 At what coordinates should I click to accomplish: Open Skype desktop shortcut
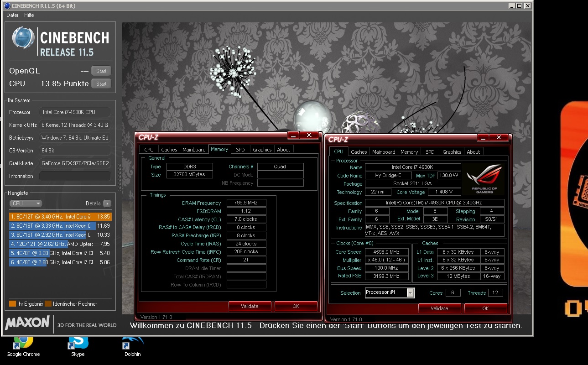[78, 347]
